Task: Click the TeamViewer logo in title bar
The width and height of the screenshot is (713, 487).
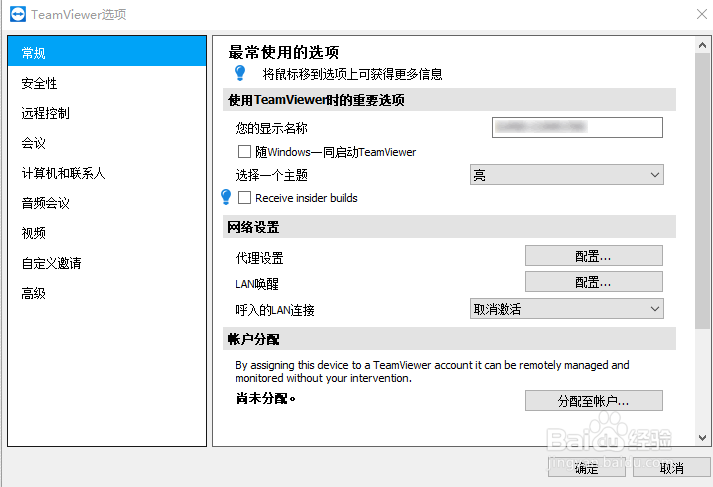Action: coord(18,15)
